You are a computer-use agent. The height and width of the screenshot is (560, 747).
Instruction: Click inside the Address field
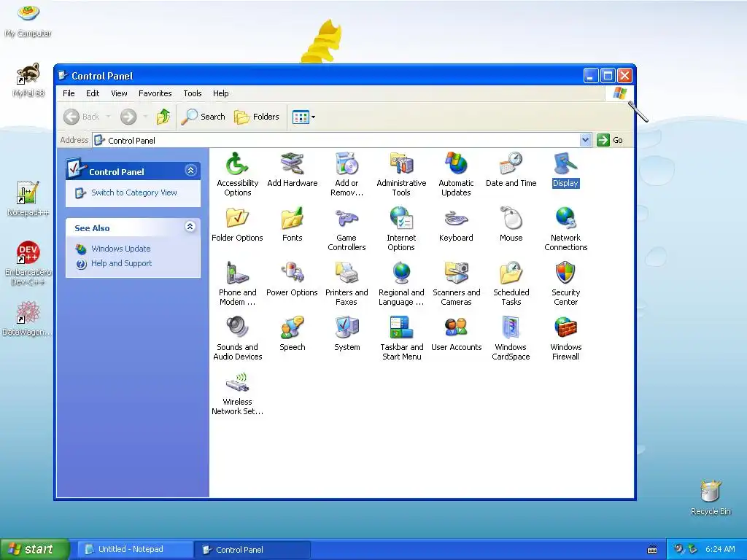(336, 140)
